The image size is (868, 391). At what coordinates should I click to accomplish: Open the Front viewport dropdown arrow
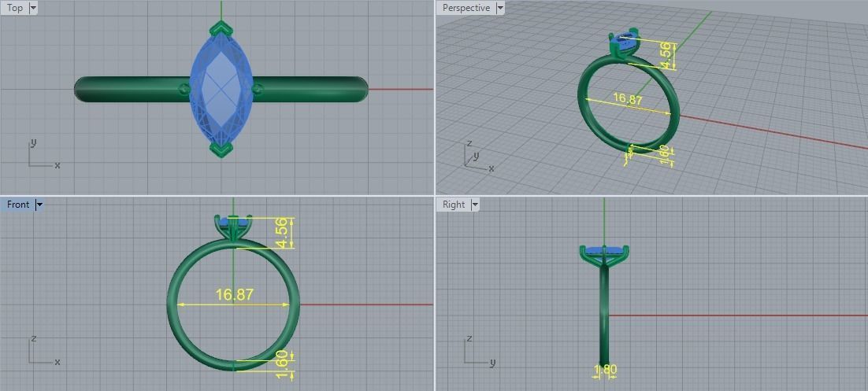point(39,205)
